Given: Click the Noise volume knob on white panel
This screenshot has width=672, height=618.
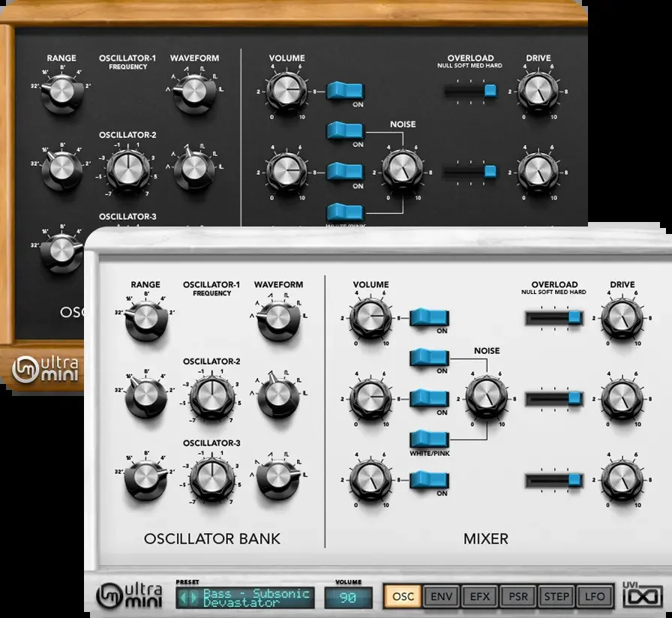Looking at the screenshot, I should 487,398.
